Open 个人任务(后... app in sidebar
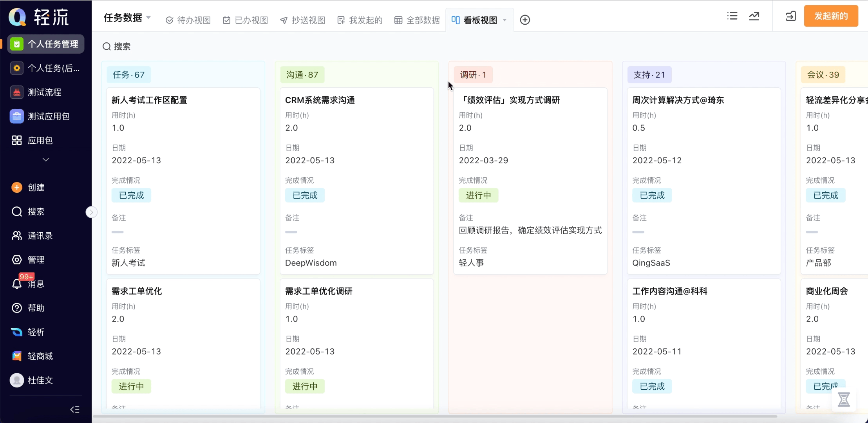868x423 pixels. [46, 68]
